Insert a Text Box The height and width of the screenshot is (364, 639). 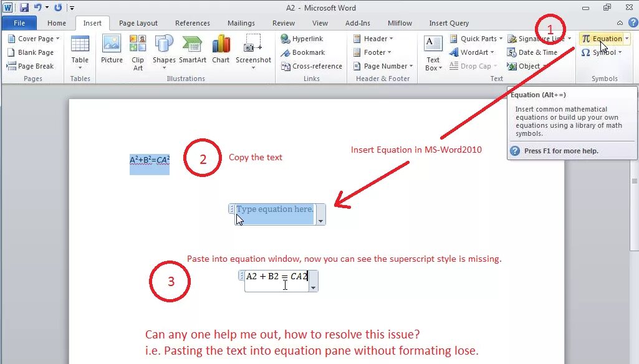click(433, 53)
